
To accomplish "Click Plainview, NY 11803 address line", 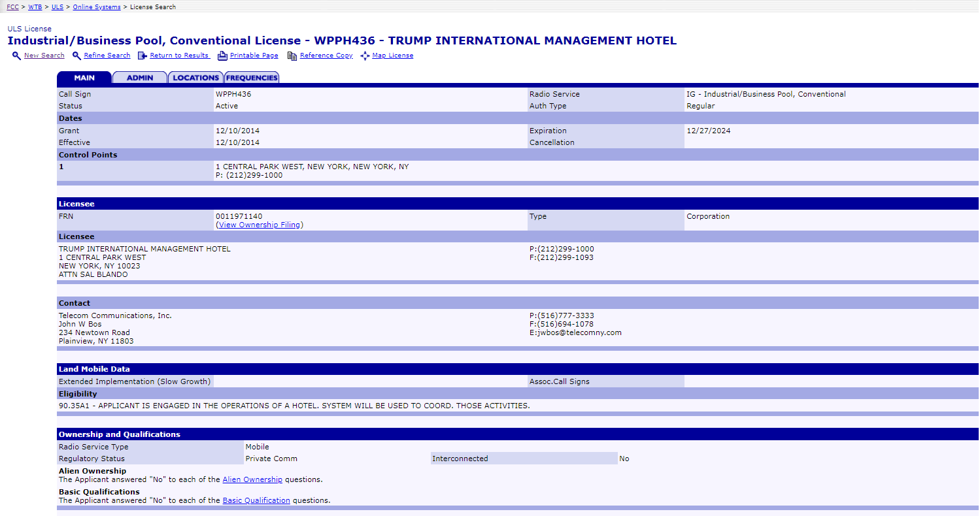I will (x=96, y=341).
